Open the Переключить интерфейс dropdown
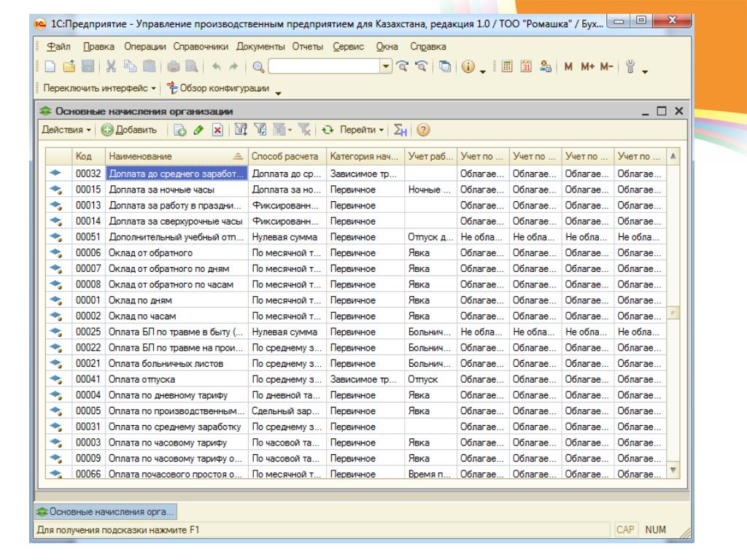Viewport: 747px width, 560px height. pyautogui.click(x=99, y=88)
